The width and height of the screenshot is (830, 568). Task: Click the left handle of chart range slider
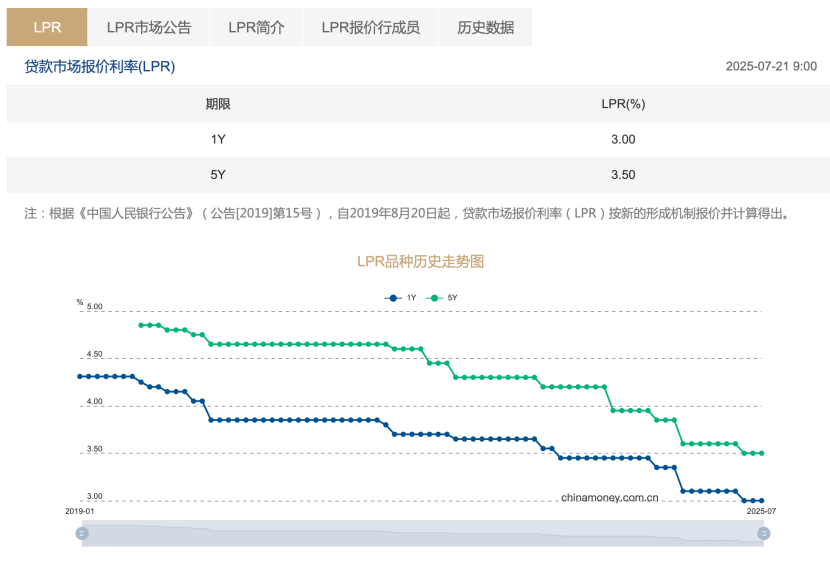coord(82,533)
